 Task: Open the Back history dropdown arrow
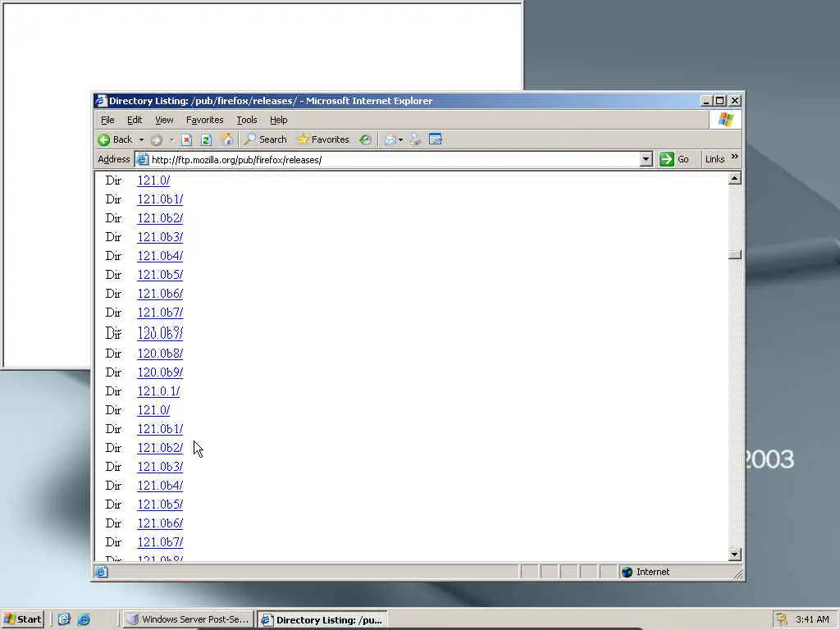pyautogui.click(x=141, y=139)
